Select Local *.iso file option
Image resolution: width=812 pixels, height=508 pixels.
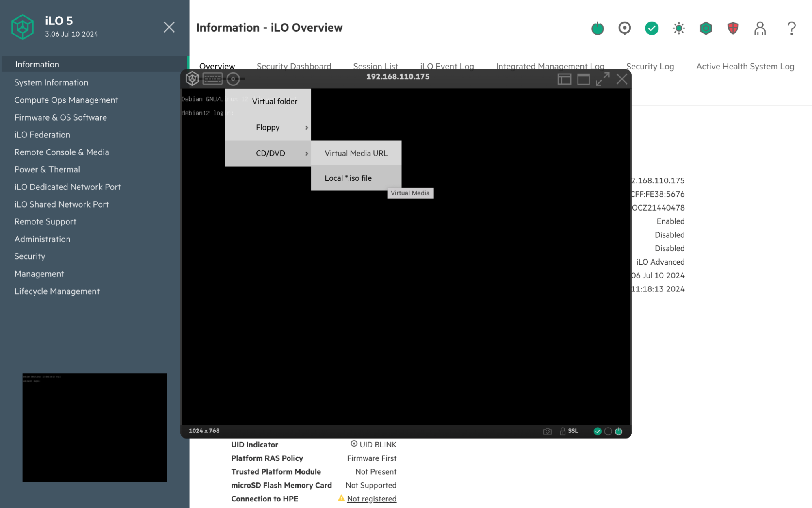tap(348, 178)
